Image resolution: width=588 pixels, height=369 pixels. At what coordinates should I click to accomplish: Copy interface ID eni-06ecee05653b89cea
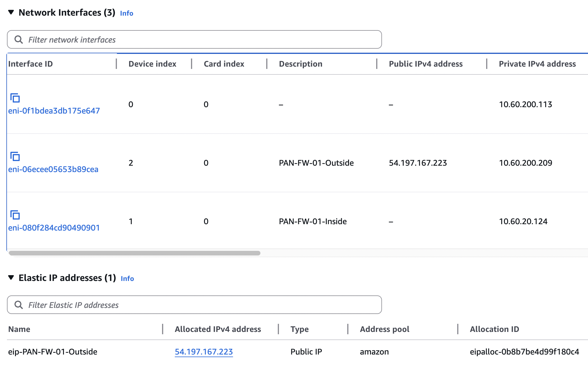point(15,156)
